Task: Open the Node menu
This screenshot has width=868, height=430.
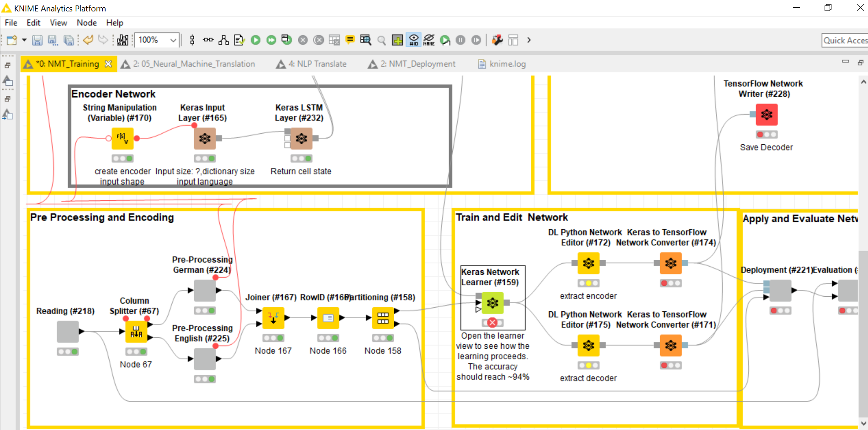Action: click(x=86, y=23)
